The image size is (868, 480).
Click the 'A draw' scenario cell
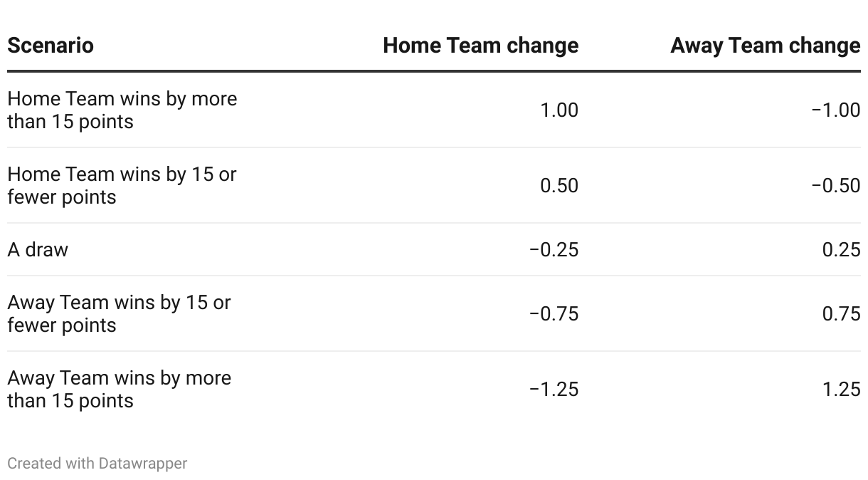(38, 250)
